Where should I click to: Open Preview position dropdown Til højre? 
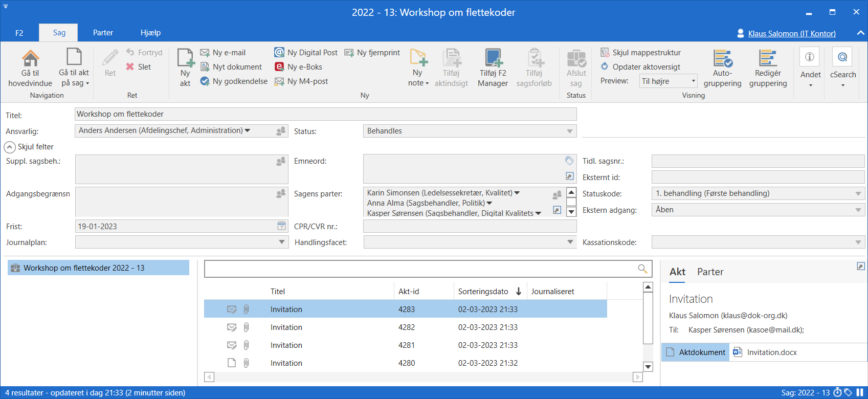[669, 81]
